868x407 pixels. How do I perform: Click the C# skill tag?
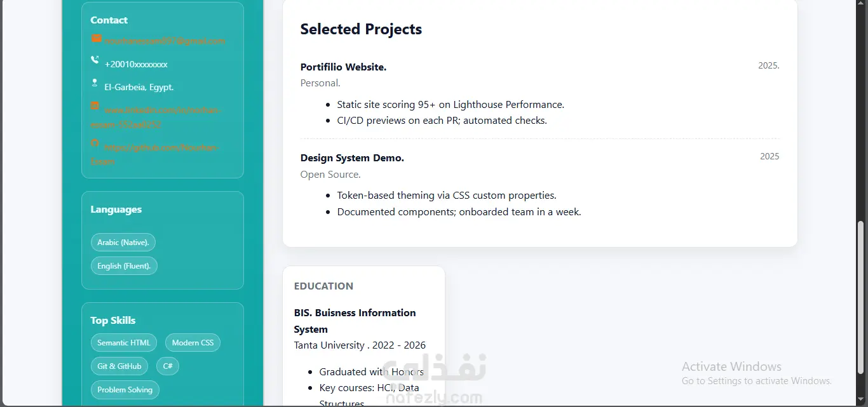pos(168,366)
